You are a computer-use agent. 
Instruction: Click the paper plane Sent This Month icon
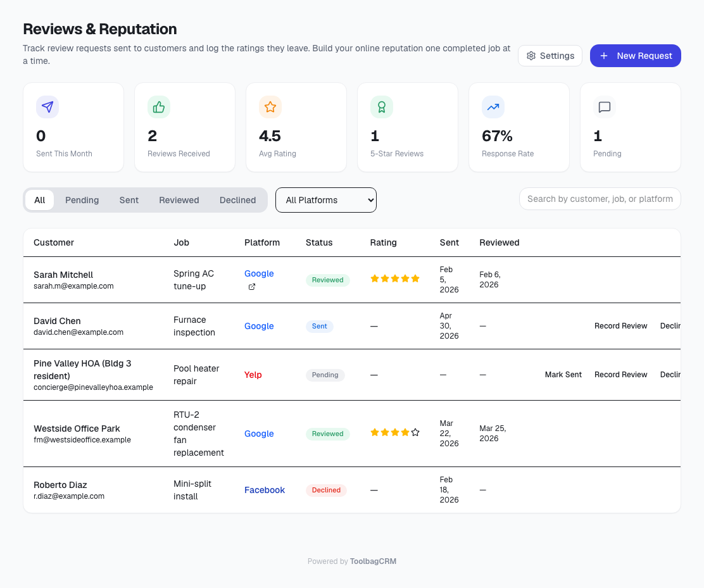[47, 107]
